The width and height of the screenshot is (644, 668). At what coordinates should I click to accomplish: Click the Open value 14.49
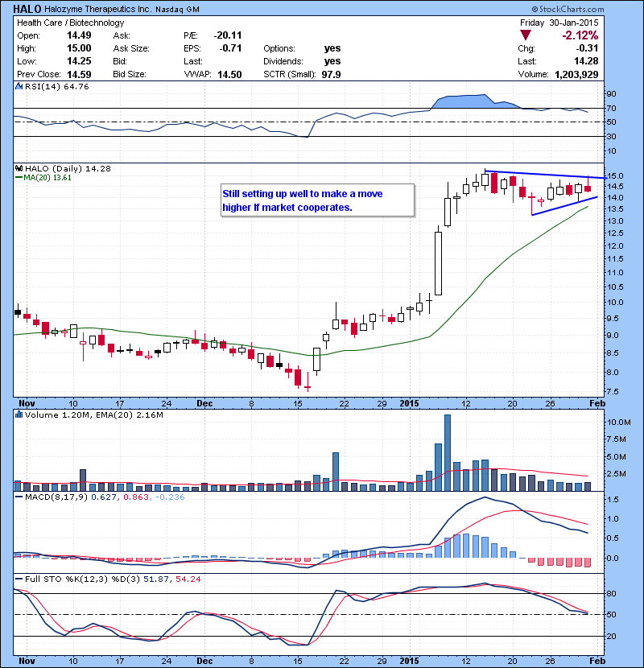79,35
